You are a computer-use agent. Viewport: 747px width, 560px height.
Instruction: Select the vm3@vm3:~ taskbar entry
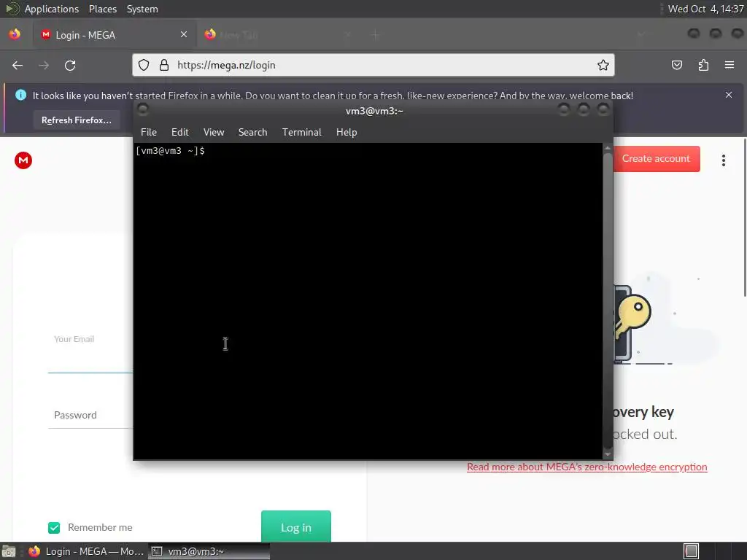click(x=209, y=551)
